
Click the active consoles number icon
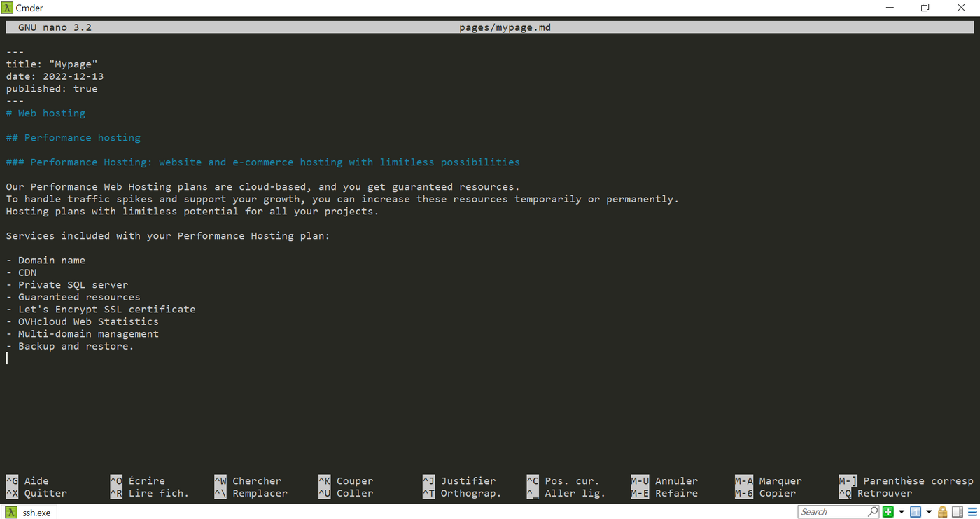click(916, 512)
